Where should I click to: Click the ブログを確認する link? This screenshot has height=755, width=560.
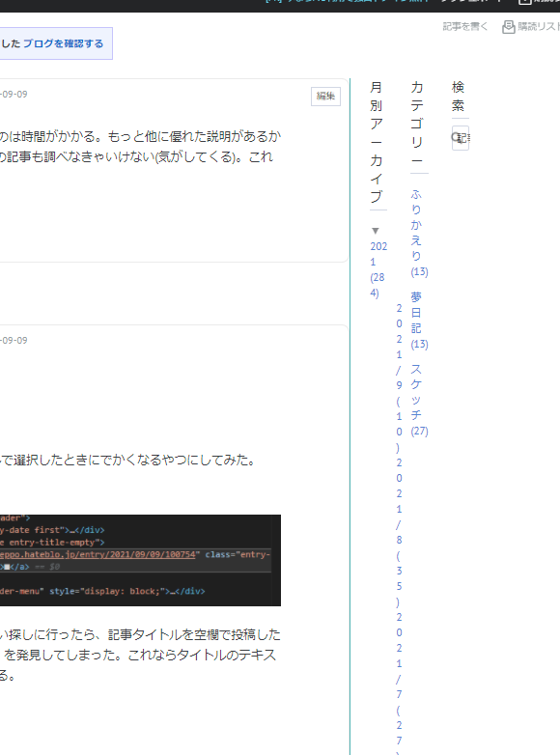pyautogui.click(x=63, y=43)
